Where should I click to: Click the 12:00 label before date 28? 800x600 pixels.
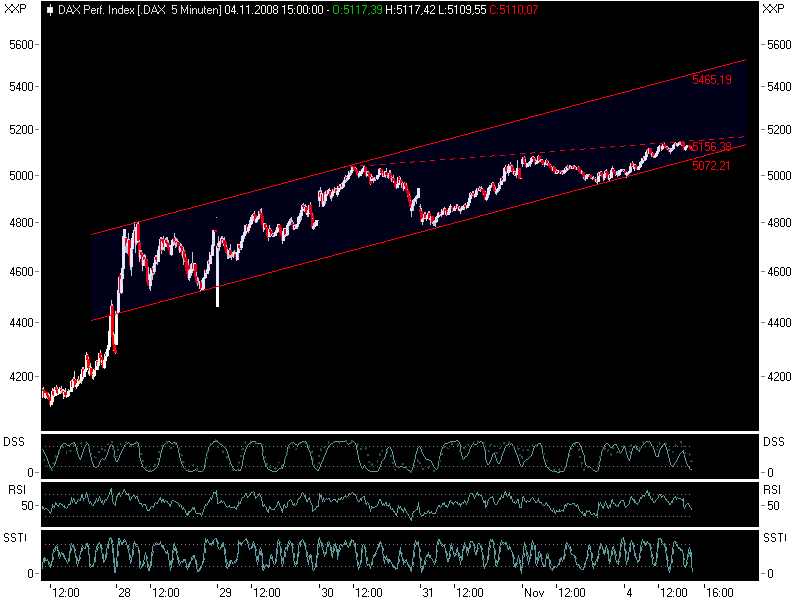(x=66, y=593)
